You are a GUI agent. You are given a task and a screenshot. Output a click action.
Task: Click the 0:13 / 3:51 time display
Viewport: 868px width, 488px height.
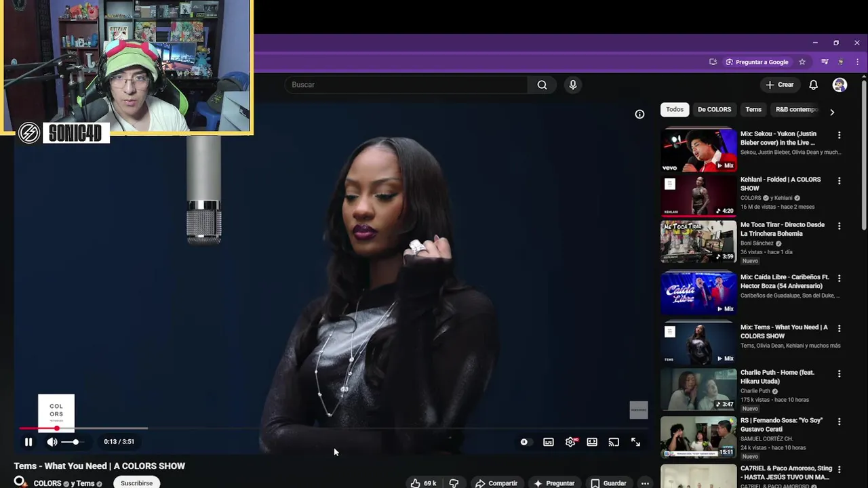[119, 442]
